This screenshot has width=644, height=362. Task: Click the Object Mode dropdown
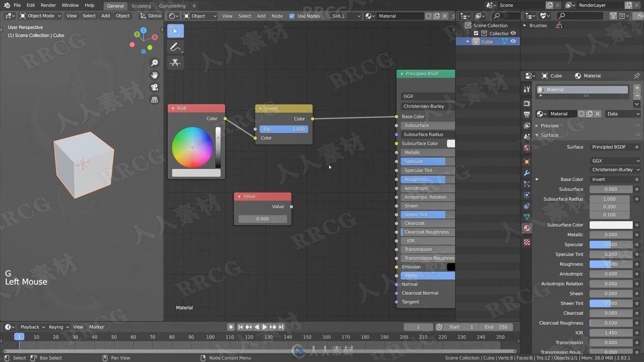tap(40, 15)
